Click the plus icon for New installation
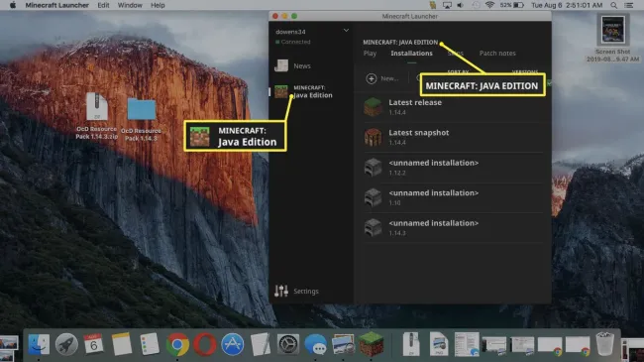This screenshot has width=644, height=362. 371,78
